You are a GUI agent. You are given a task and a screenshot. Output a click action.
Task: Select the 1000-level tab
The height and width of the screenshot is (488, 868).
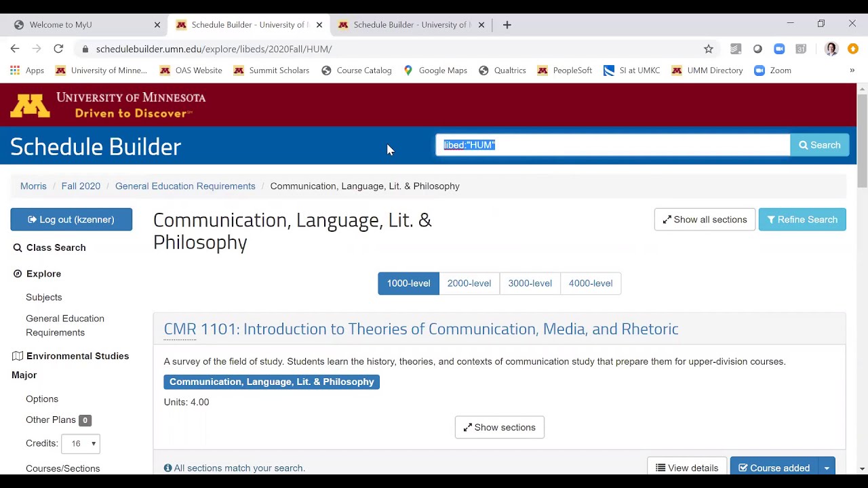[408, 283]
